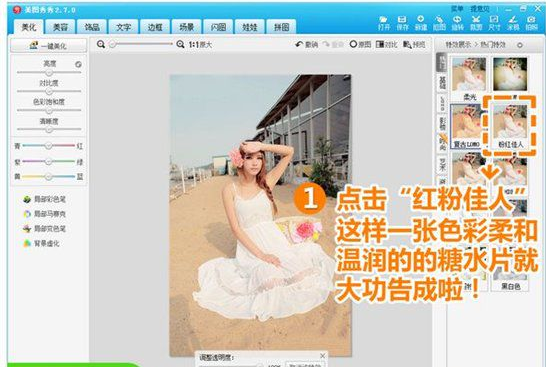The image size is (546, 367).
Task: Select the 抠图 cutout tool
Action: pos(439,23)
